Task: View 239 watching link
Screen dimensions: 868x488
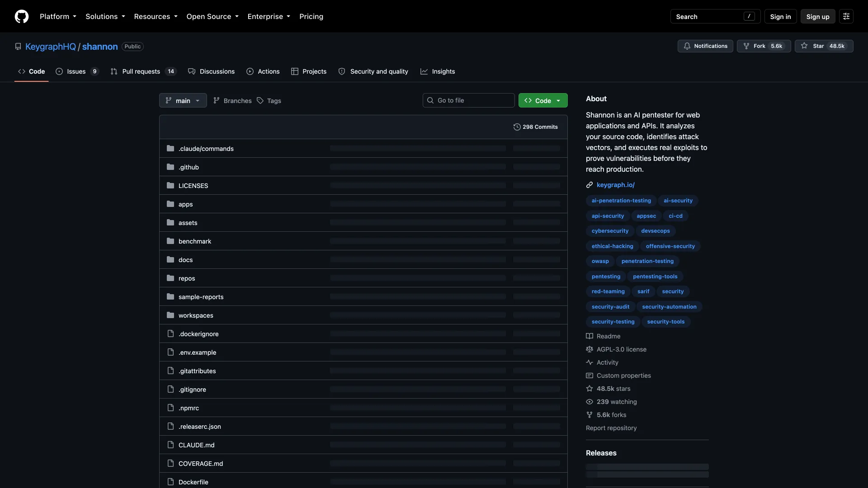Action: pos(611,402)
